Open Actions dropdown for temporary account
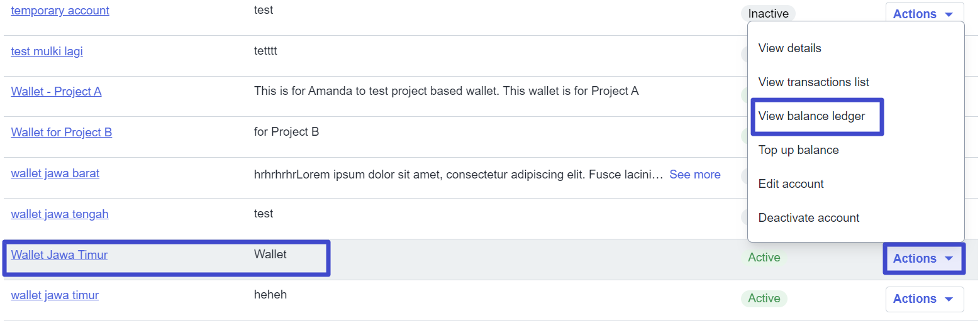 (923, 14)
